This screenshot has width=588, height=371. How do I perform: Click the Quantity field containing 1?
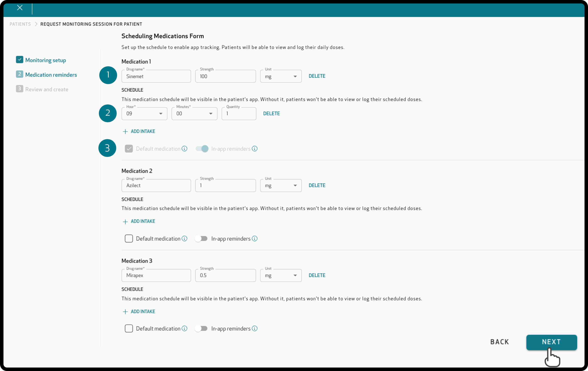pos(239,114)
